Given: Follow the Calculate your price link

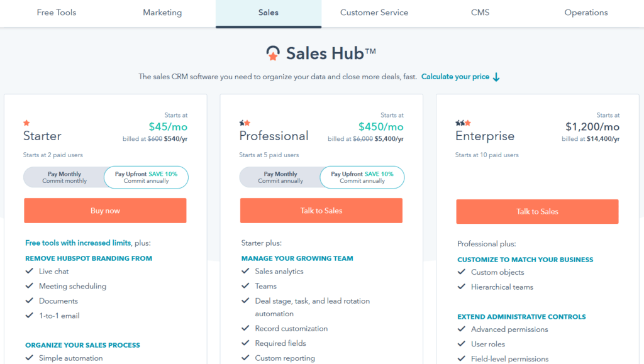Looking at the screenshot, I should (455, 77).
